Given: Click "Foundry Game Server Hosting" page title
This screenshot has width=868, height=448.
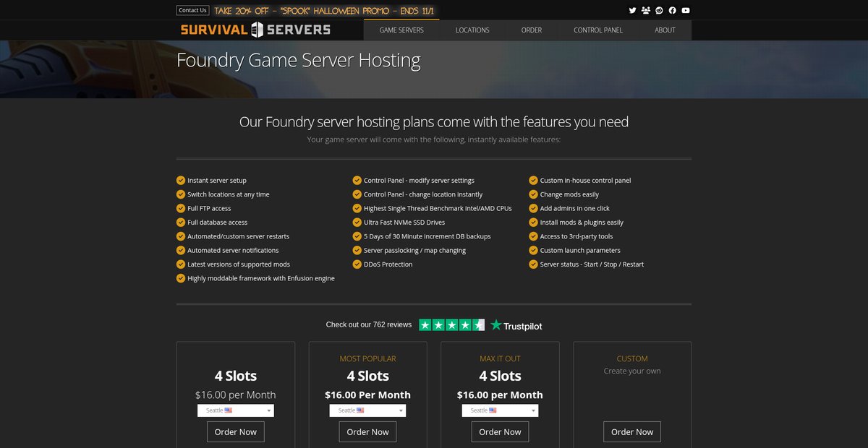Looking at the screenshot, I should (298, 60).
